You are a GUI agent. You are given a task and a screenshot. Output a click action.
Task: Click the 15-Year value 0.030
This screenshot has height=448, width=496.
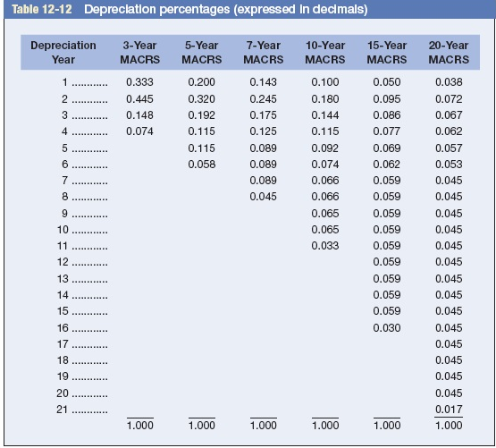[x=387, y=328]
